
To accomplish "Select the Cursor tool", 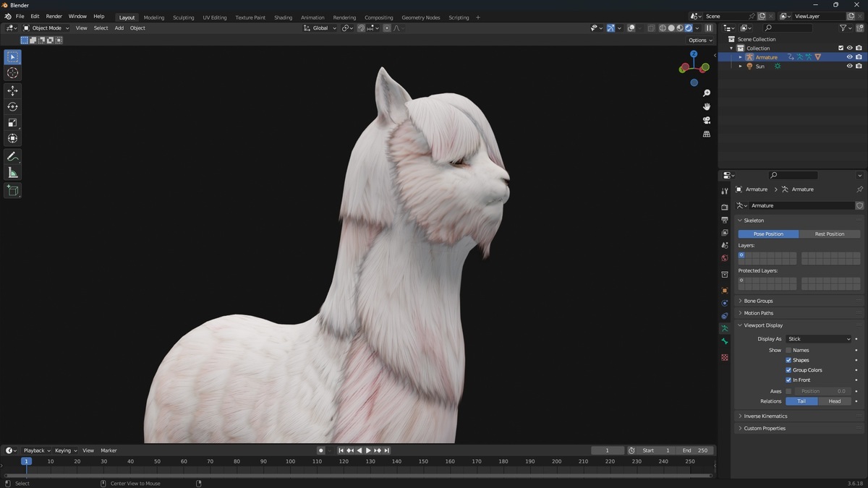I will tap(12, 73).
